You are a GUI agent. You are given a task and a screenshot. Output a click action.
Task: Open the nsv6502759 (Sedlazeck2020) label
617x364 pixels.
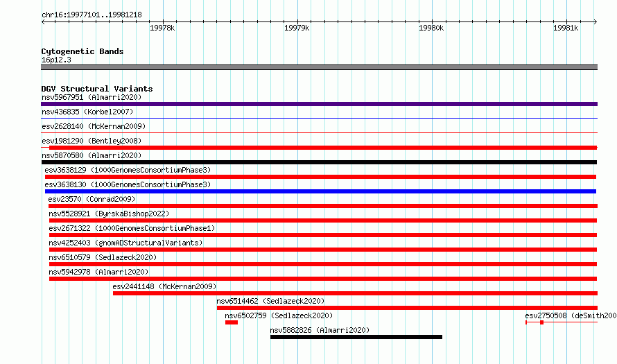pyautogui.click(x=279, y=315)
